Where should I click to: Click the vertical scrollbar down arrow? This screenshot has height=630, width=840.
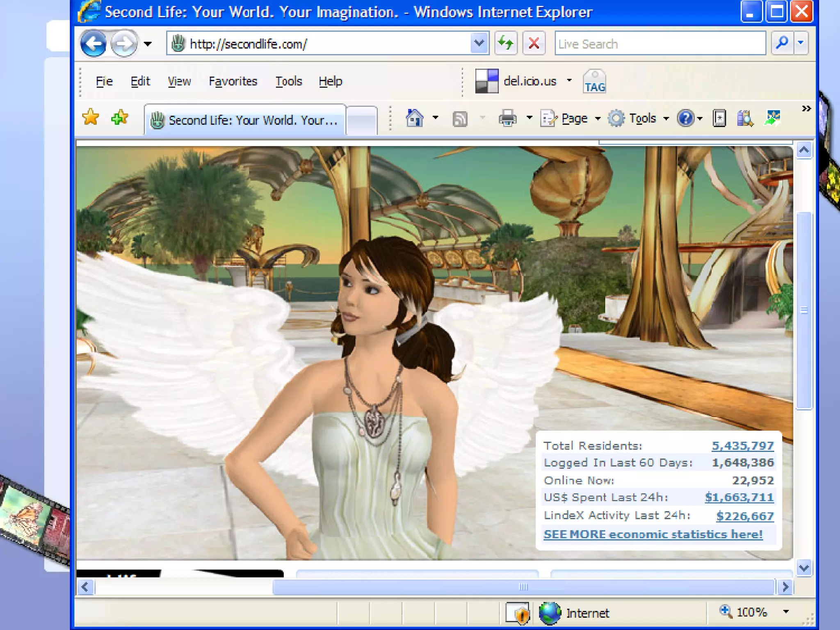[x=804, y=568]
